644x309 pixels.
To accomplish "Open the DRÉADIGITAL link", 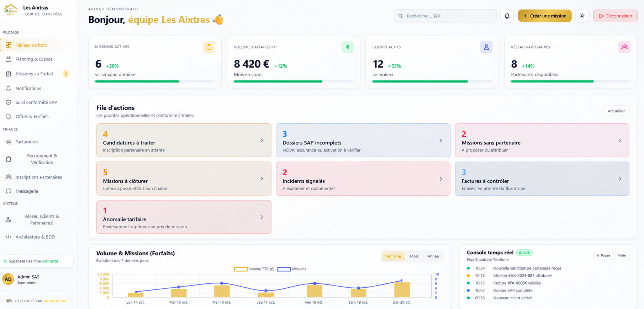I will coord(55,301).
